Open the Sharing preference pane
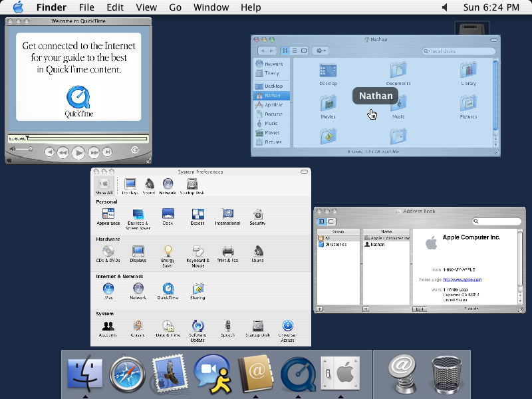The height and width of the screenshot is (399, 532). click(198, 289)
